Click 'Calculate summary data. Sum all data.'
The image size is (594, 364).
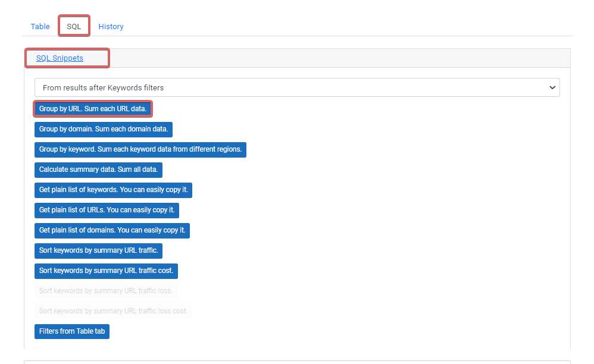98,170
